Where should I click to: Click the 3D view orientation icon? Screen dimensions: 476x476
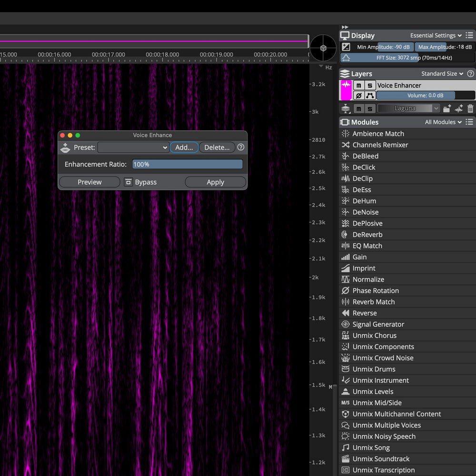(x=323, y=48)
